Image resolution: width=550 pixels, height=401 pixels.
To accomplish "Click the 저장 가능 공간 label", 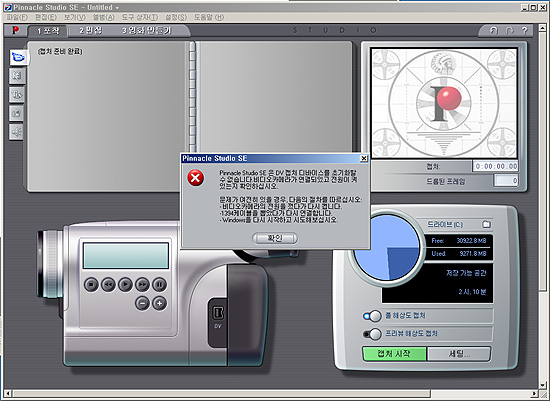I will 466,273.
